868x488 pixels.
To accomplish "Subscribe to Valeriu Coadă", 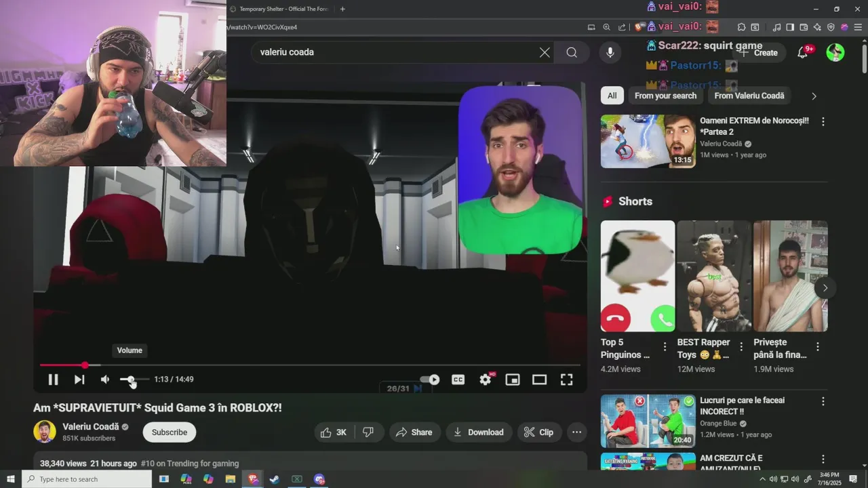I will (x=170, y=432).
